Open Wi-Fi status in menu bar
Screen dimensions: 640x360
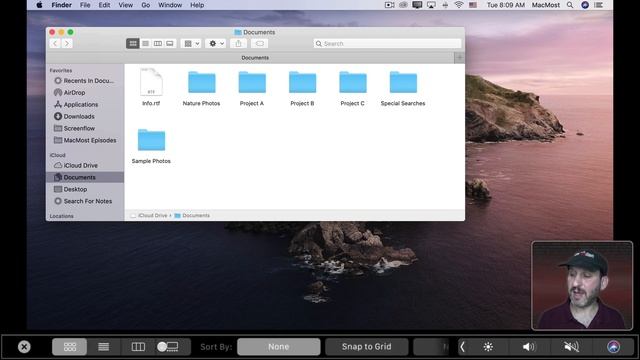pyautogui.click(x=459, y=5)
